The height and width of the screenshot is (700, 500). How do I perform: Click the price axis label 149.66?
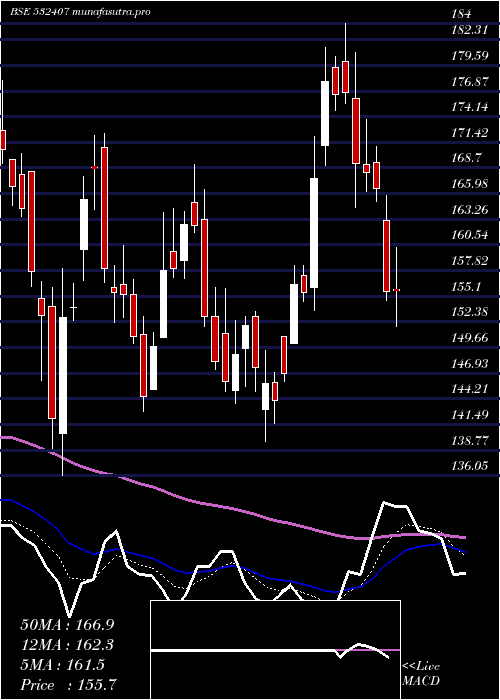tap(469, 338)
